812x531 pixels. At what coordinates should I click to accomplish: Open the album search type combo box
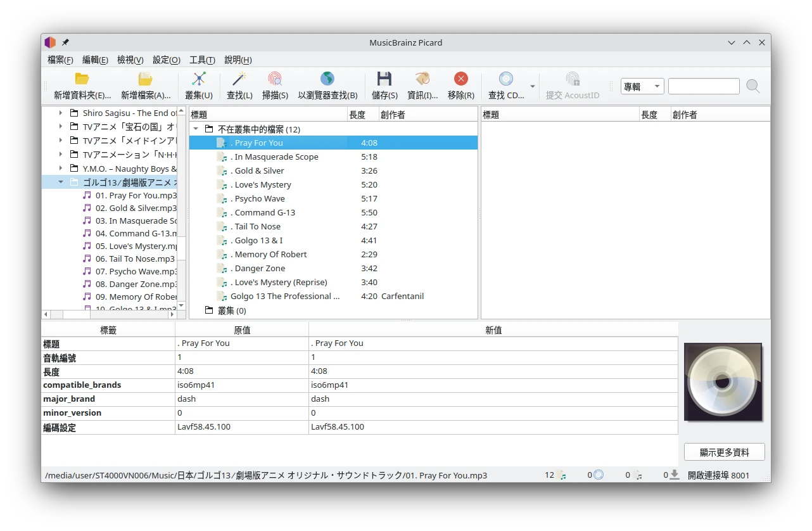coord(642,87)
